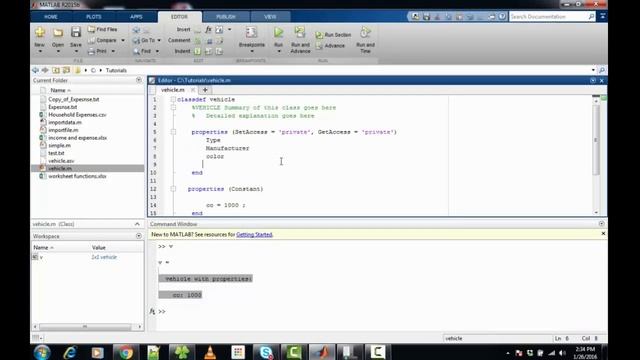
Task: Open the Help question-mark icon
Action: pos(502,16)
